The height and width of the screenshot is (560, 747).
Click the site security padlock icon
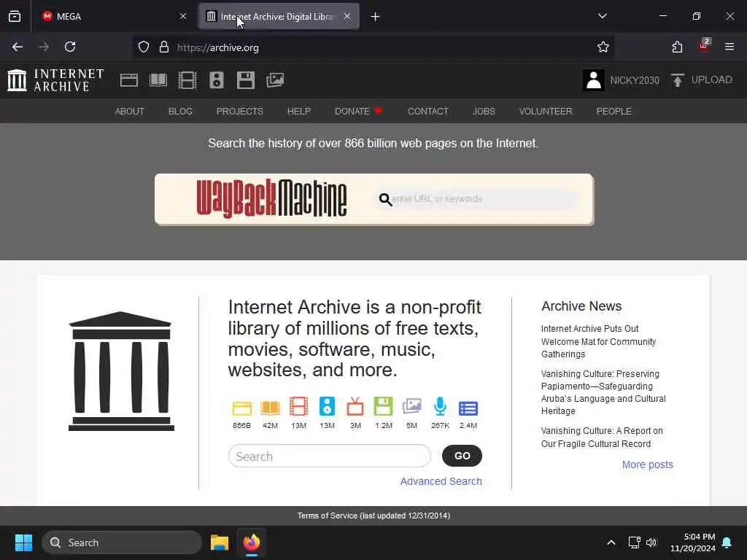164,47
